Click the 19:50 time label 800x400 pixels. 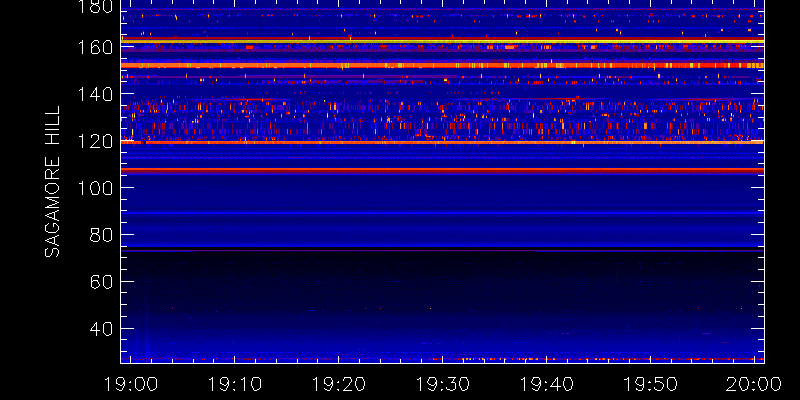[651, 384]
